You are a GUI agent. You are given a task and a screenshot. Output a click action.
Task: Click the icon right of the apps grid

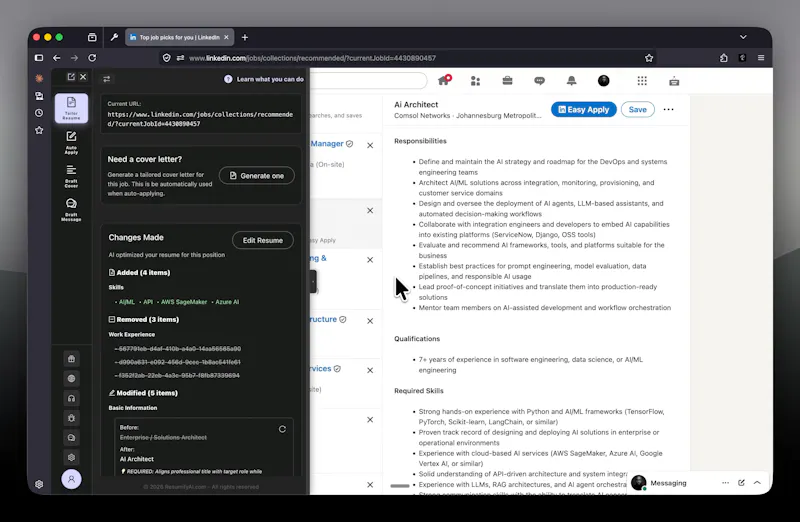click(674, 81)
